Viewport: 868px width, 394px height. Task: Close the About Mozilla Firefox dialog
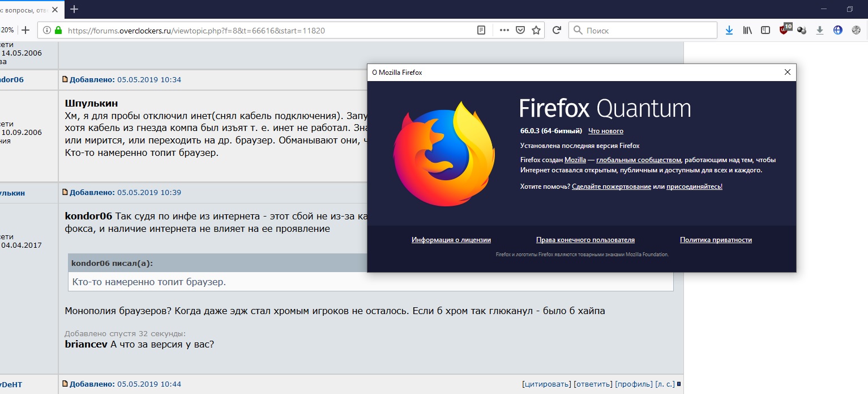787,72
